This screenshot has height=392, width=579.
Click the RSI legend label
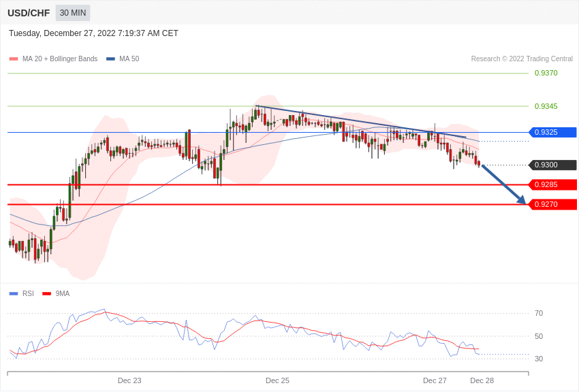(x=28, y=293)
